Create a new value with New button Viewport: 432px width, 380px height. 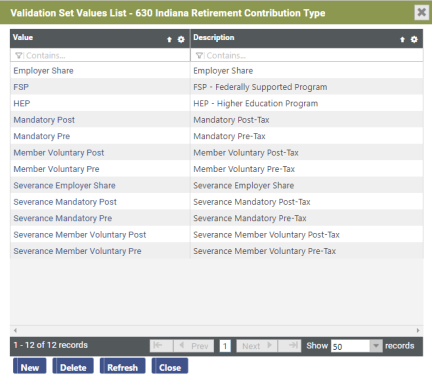30,366
